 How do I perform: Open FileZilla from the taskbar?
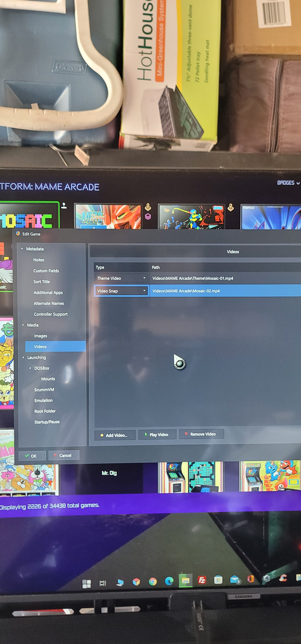point(202,580)
